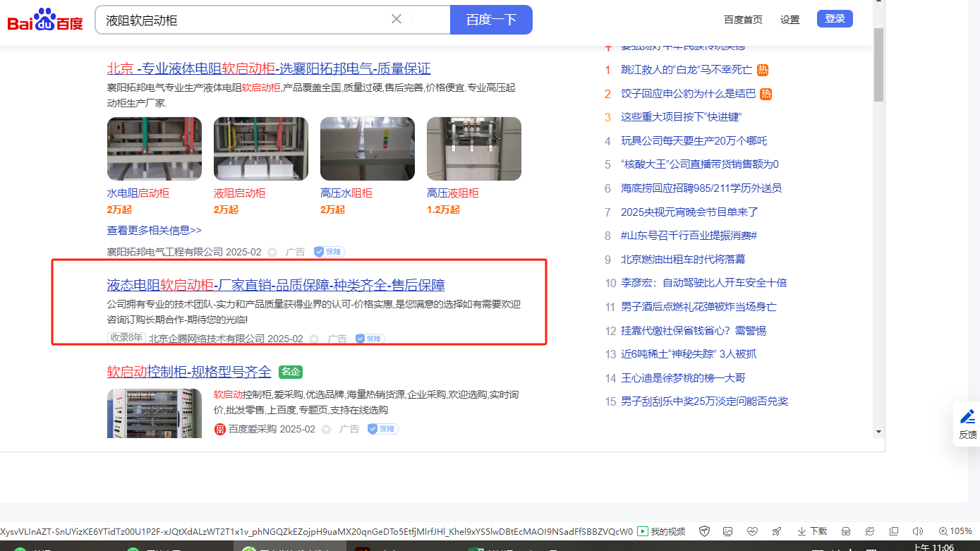Open 设置 menu in header
Screen dimensions: 980x551
click(x=790, y=20)
